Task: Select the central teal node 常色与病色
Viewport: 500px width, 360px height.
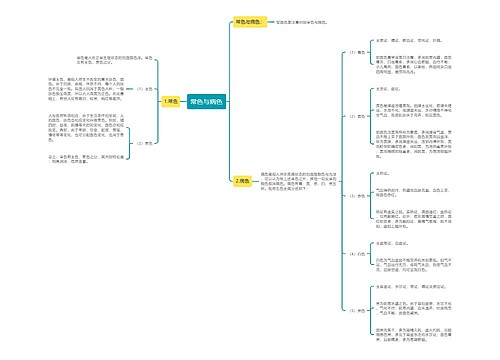Action: [x=206, y=102]
